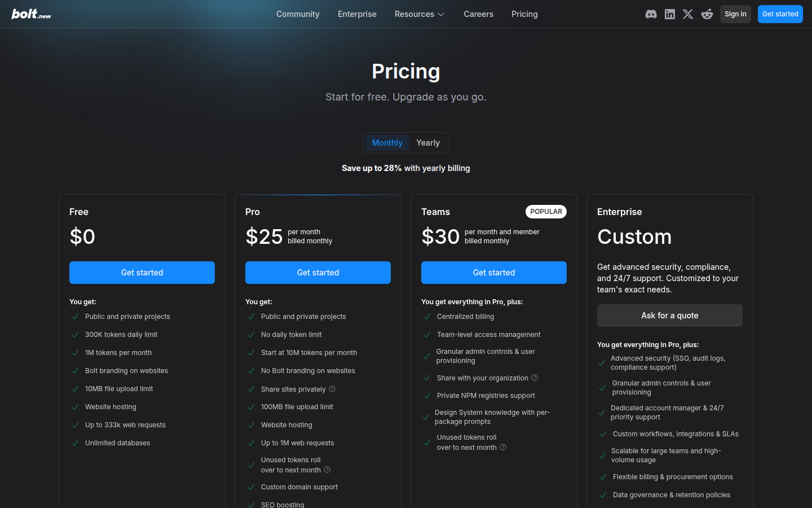Click Get started on the Teams plan
Viewport: 812px width, 508px height.
click(x=494, y=273)
